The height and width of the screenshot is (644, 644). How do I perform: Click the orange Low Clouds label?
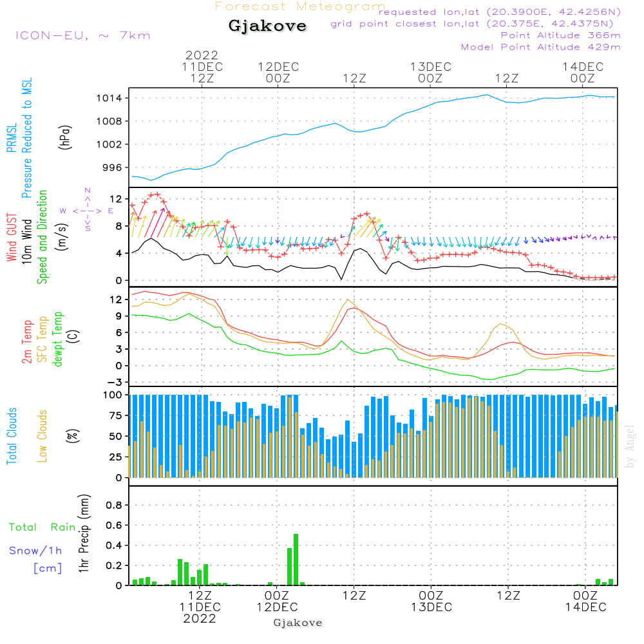pyautogui.click(x=43, y=436)
